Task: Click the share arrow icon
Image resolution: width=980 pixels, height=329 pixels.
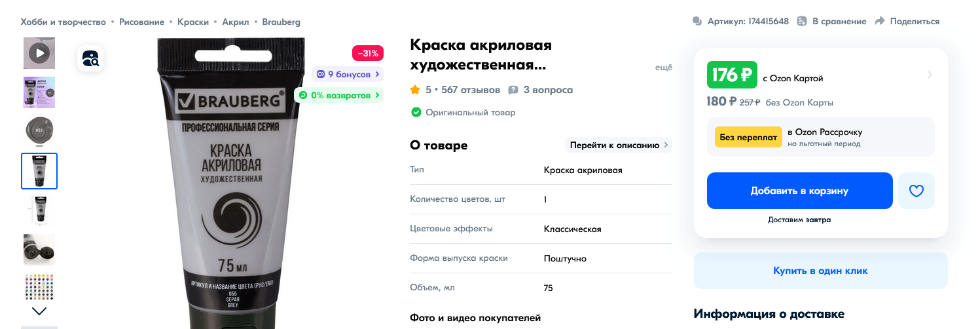Action: coord(880,22)
